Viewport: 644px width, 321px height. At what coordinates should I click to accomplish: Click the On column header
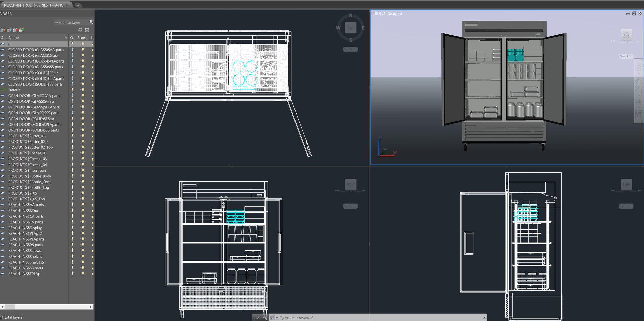tap(73, 38)
